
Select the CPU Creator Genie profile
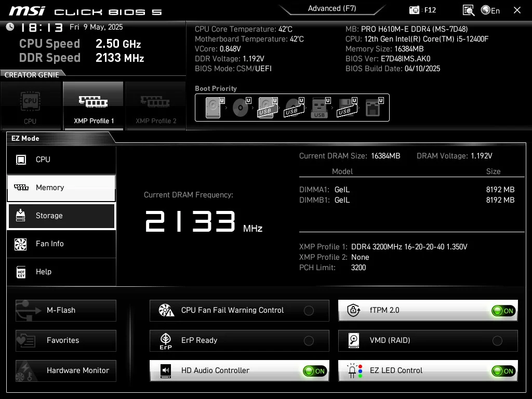[31, 106]
